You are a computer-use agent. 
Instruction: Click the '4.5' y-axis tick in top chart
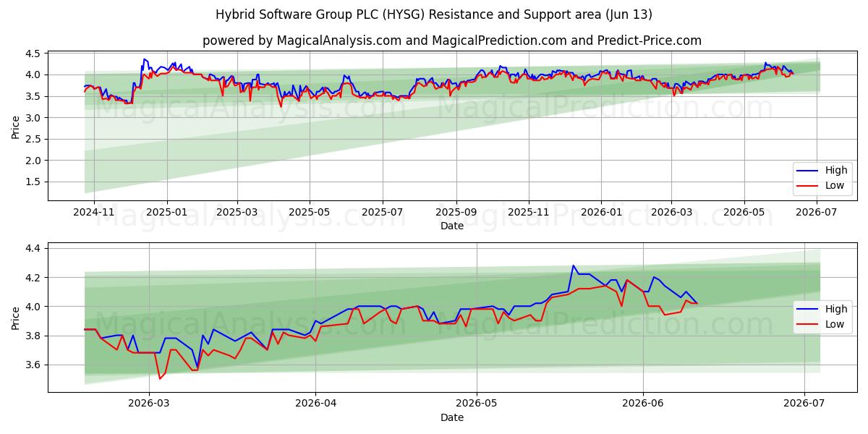34,54
